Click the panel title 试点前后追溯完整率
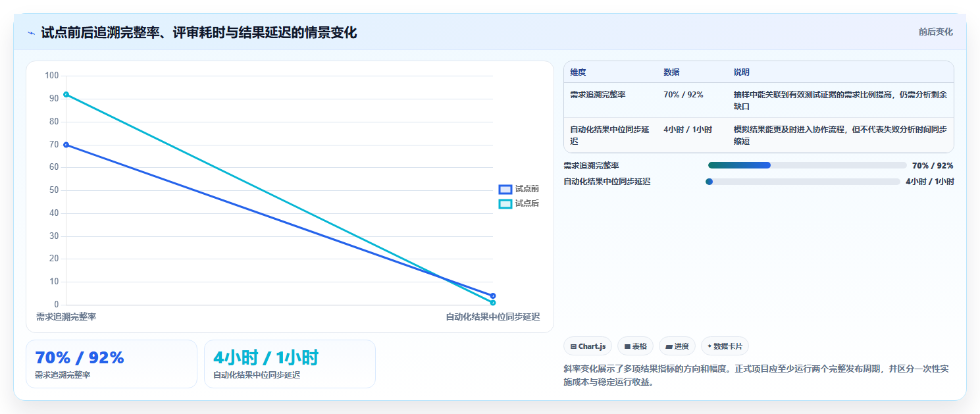 click(x=199, y=33)
